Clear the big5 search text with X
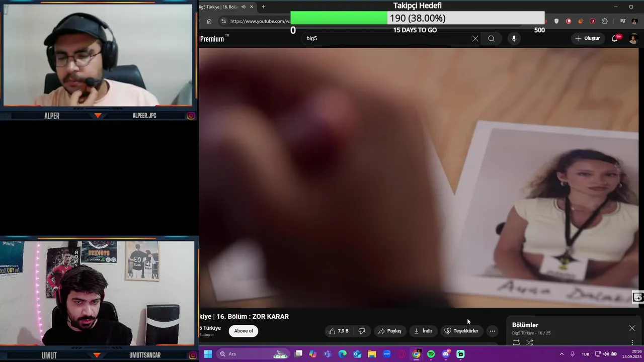This screenshot has width=644, height=362. [x=475, y=39]
